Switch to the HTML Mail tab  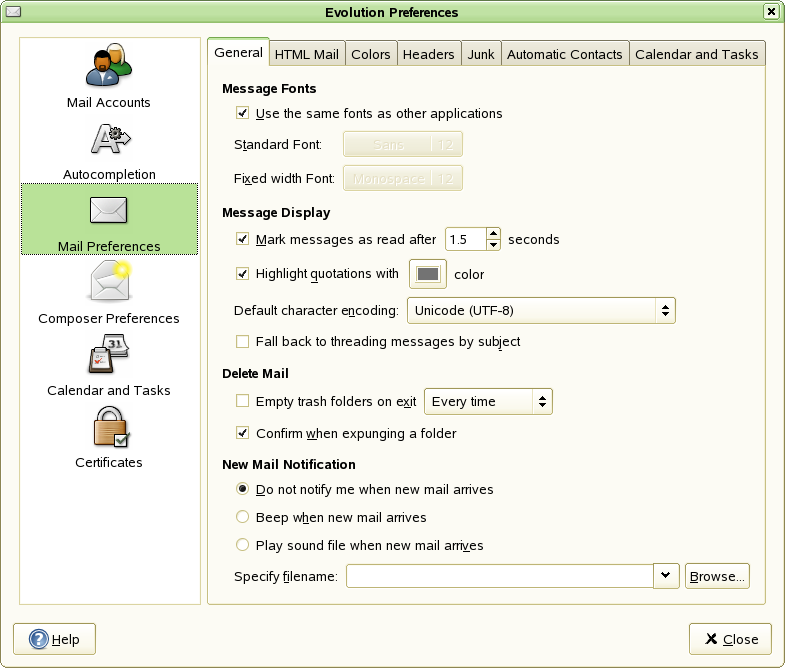pos(307,55)
